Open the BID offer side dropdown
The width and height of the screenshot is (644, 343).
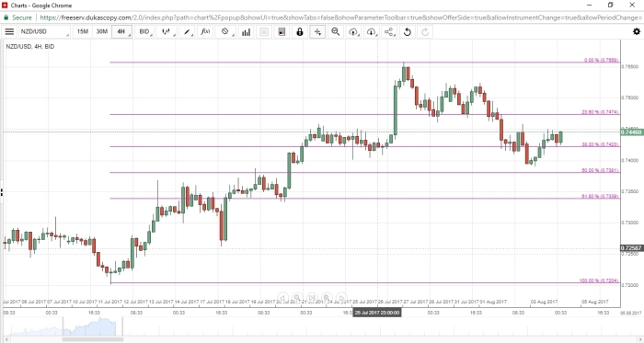pyautogui.click(x=144, y=31)
